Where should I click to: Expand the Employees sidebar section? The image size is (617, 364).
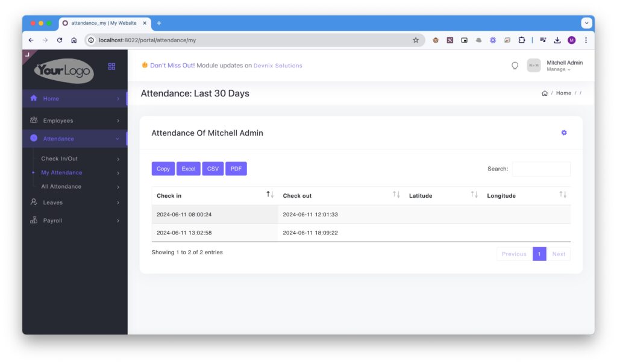75,121
